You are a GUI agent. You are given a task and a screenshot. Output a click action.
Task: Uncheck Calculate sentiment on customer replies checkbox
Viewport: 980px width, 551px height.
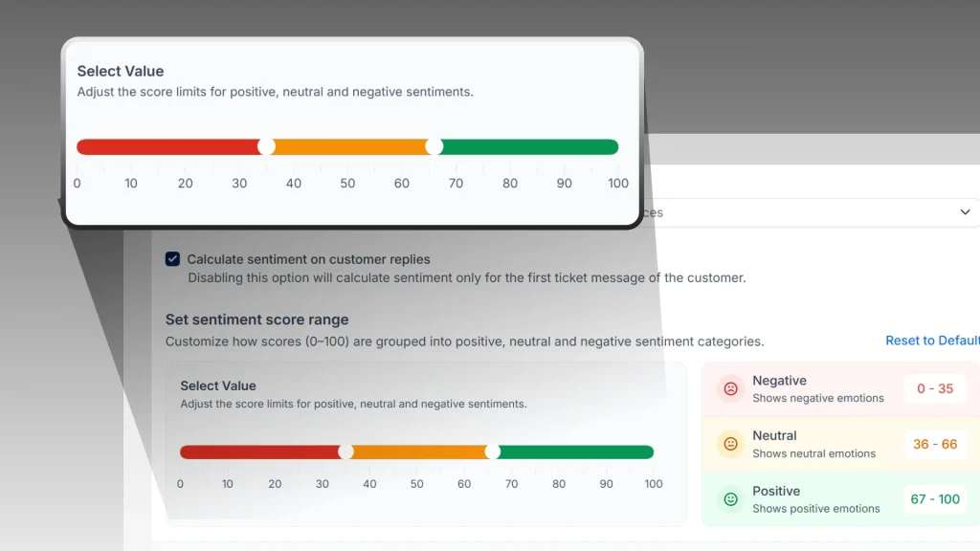pos(172,258)
